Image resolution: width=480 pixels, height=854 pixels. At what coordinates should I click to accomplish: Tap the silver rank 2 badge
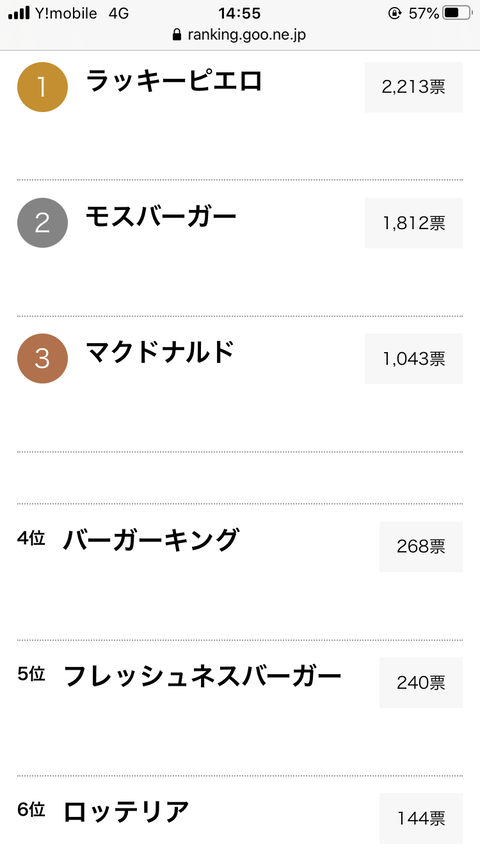click(x=42, y=223)
